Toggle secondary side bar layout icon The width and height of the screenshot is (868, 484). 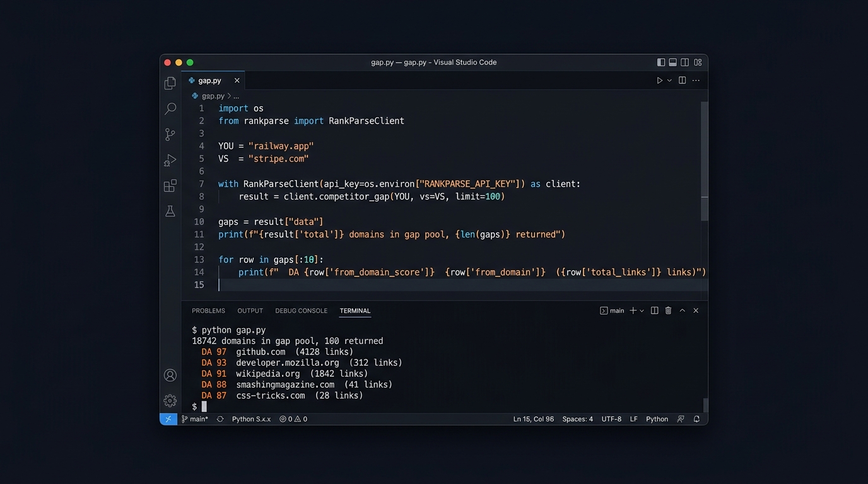685,62
